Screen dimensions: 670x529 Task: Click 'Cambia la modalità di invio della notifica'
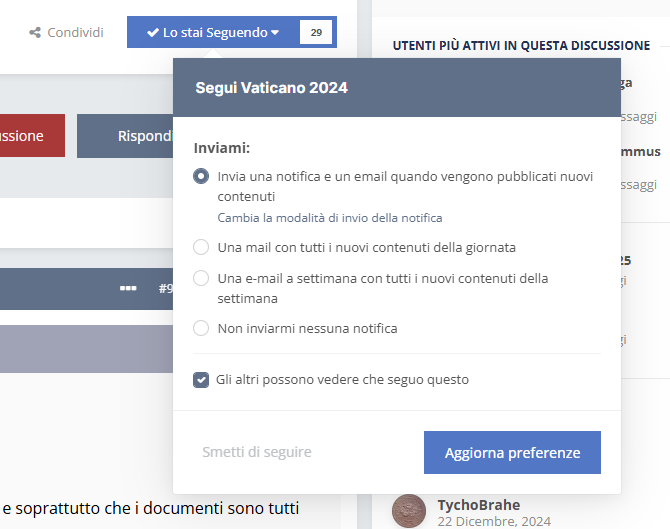pos(330,217)
